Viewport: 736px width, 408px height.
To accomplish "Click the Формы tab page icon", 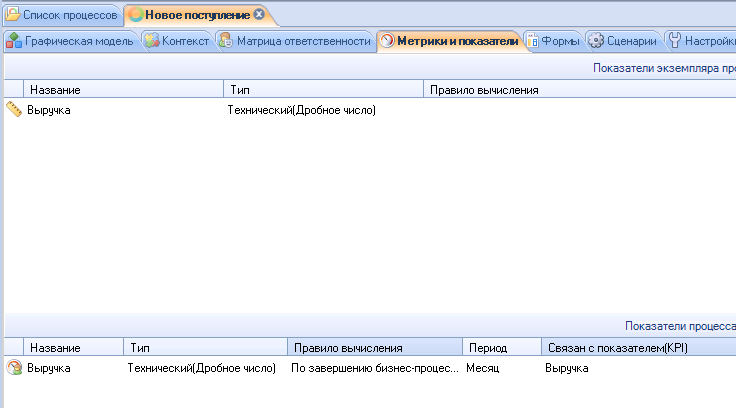I will click(x=532, y=41).
